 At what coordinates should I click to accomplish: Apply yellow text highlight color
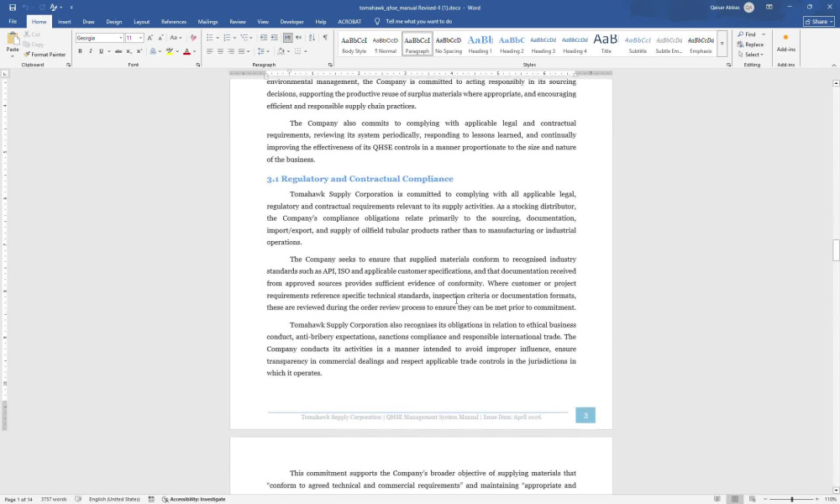(x=170, y=51)
